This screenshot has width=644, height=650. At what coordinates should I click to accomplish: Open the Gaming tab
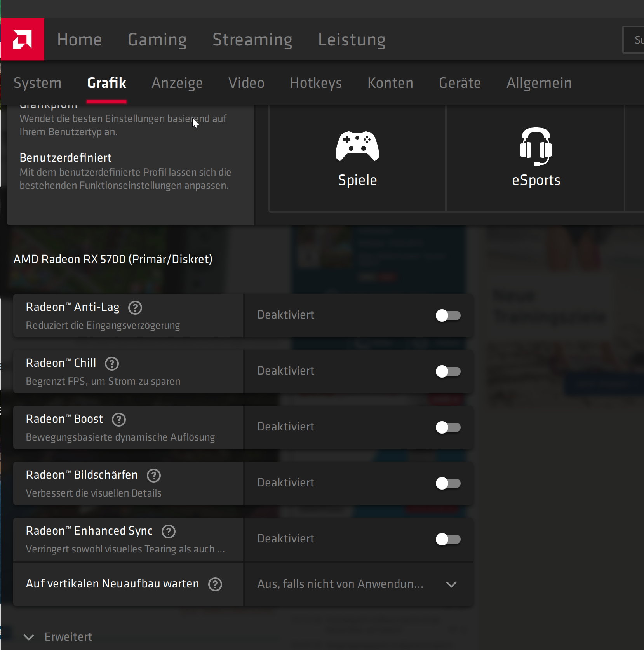pos(157,40)
